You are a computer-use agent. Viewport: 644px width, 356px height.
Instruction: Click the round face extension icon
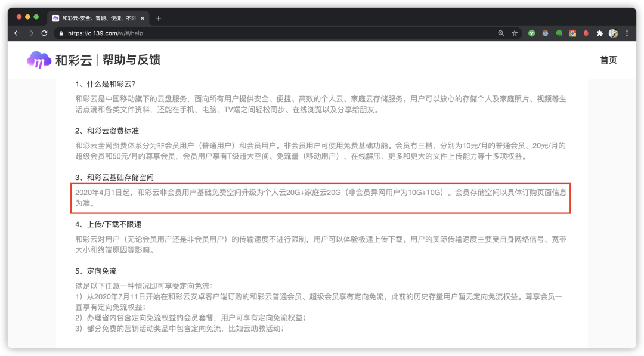pyautogui.click(x=545, y=33)
